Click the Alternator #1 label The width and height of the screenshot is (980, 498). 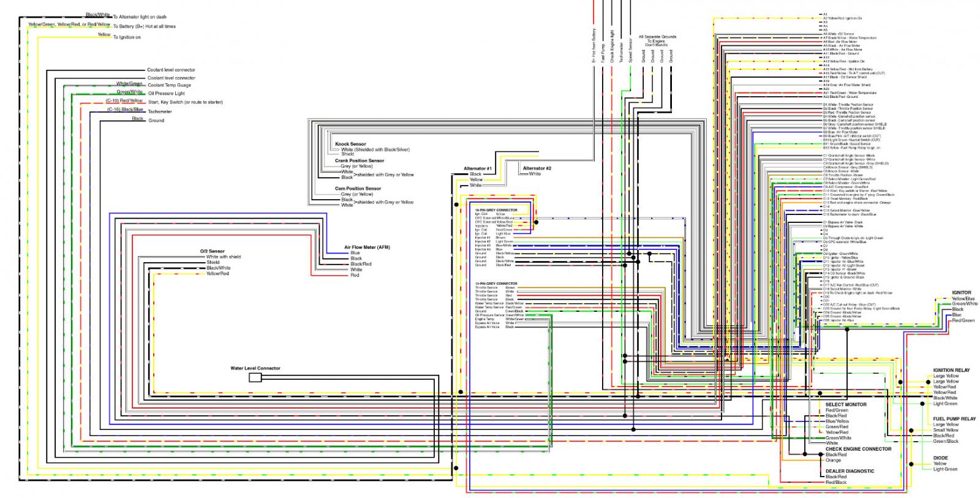478,168
